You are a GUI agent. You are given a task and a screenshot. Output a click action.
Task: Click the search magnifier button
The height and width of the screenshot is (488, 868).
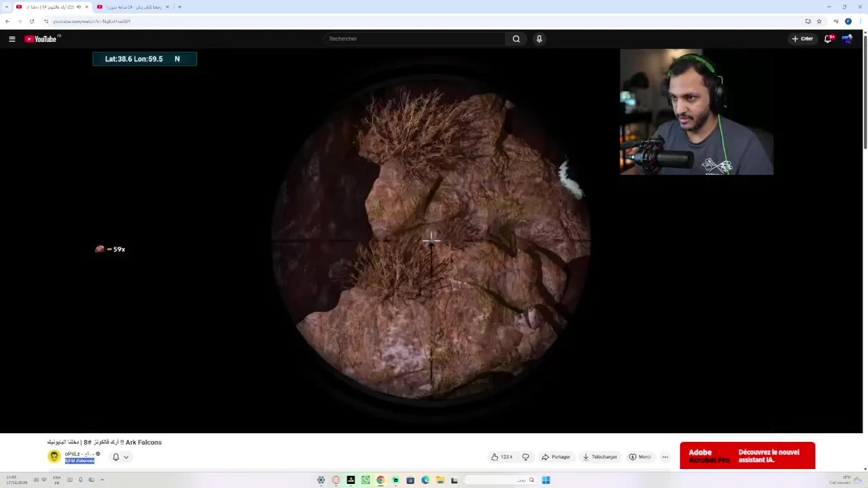click(516, 39)
